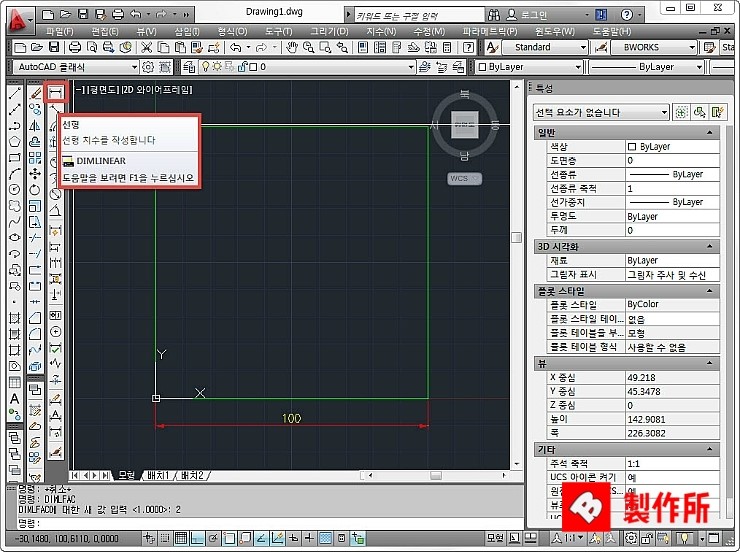Screen dimensions: 740x552
Task: Click the Line draw tool icon
Action: [15, 94]
